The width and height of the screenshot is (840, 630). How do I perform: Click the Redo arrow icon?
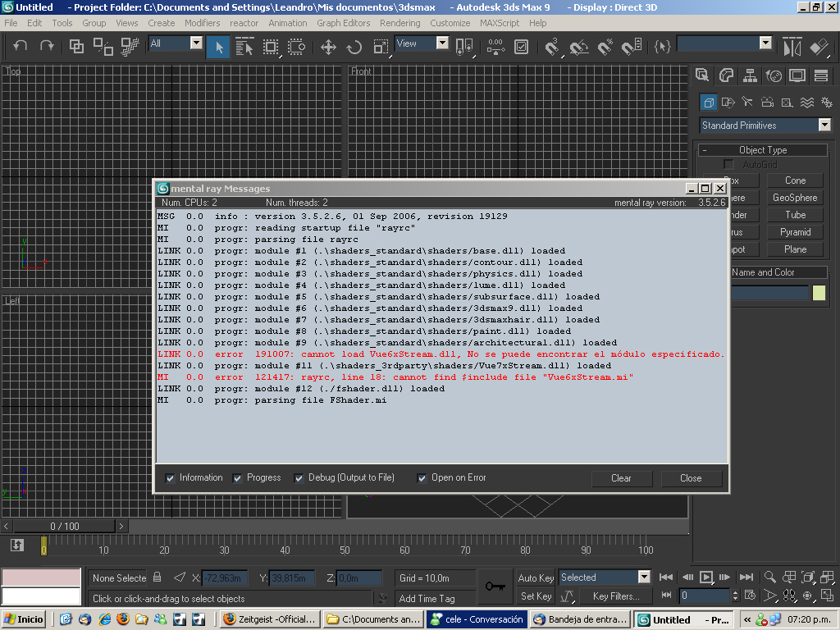[47, 46]
